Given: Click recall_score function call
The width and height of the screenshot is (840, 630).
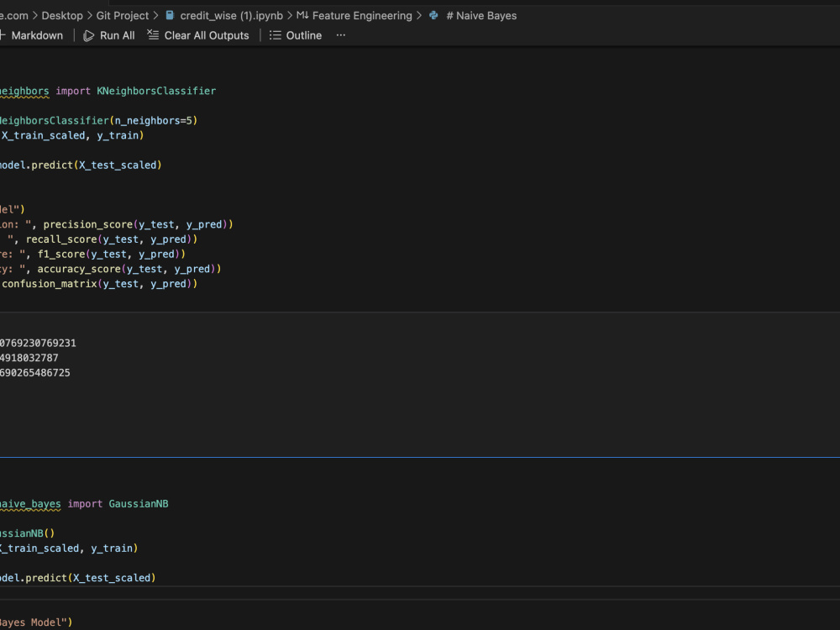Looking at the screenshot, I should tap(61, 239).
